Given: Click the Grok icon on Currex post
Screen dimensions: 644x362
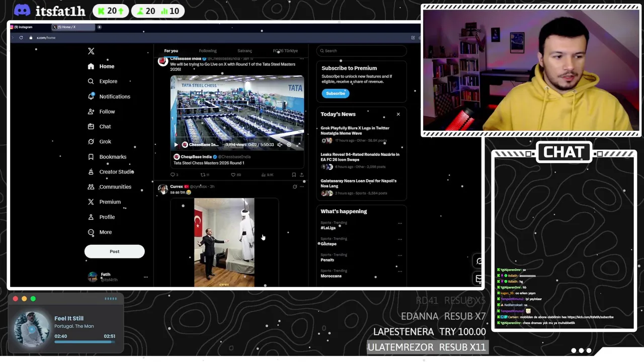Looking at the screenshot, I should [295, 187].
